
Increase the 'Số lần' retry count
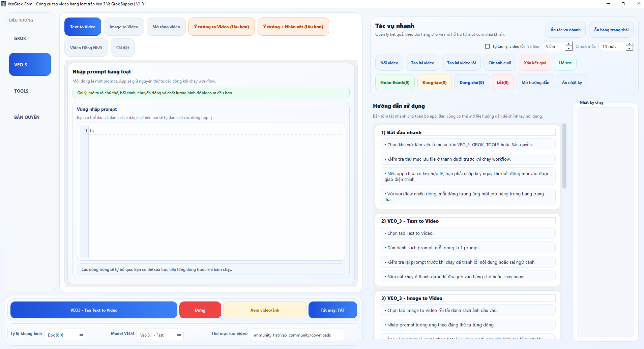point(568,44)
